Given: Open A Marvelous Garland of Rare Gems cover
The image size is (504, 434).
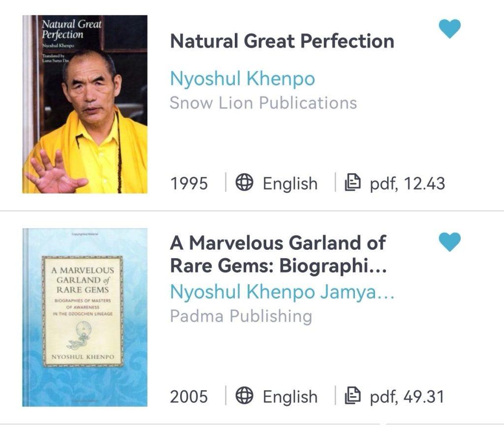Looking at the screenshot, I should (x=85, y=318).
